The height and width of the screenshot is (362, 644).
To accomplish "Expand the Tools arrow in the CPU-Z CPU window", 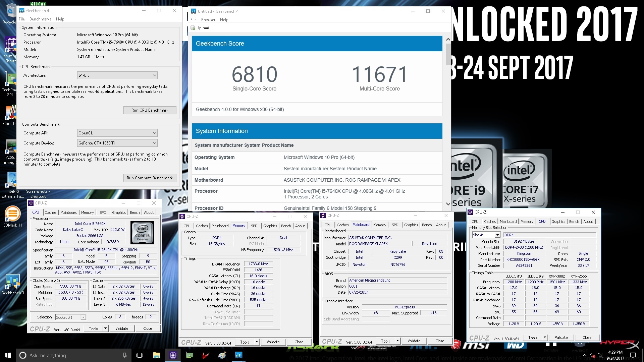I will [x=105, y=328].
